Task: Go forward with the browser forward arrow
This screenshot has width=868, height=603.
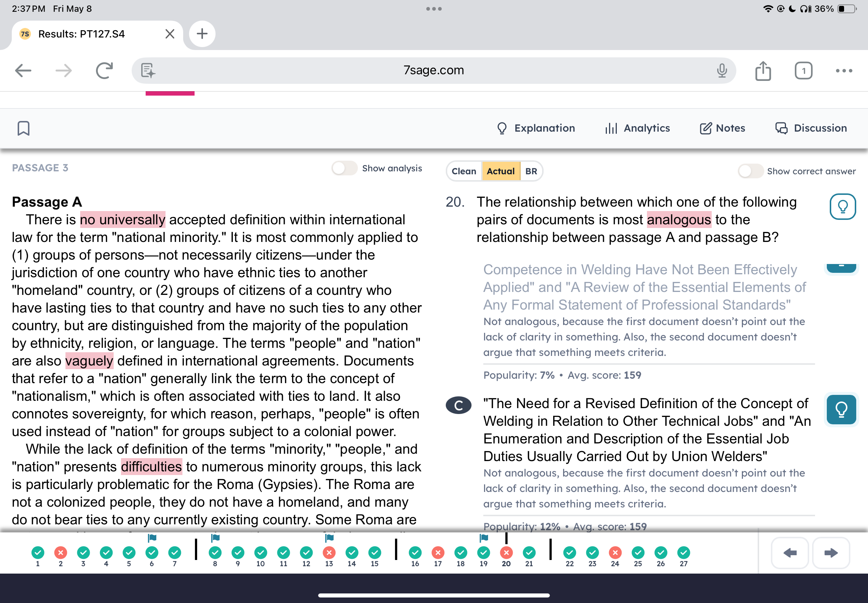Action: (x=64, y=71)
